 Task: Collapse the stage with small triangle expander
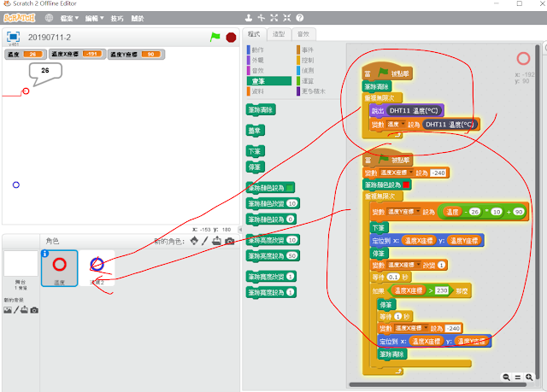click(240, 229)
